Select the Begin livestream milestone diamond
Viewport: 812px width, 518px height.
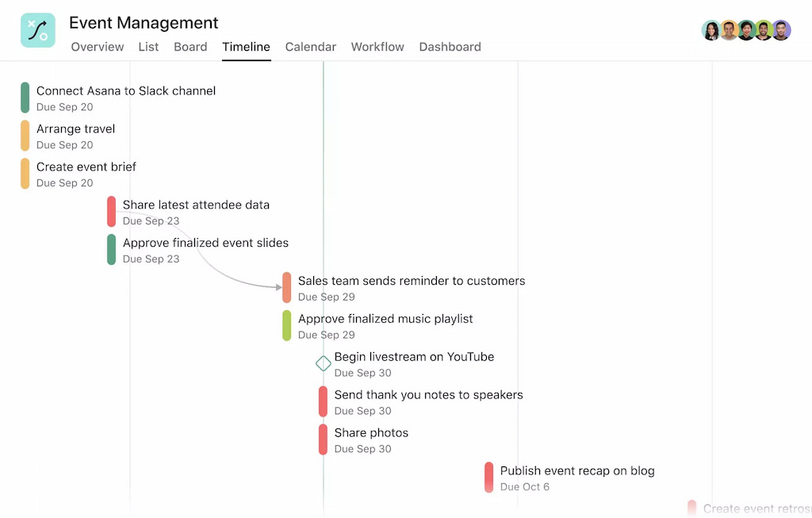(323, 363)
